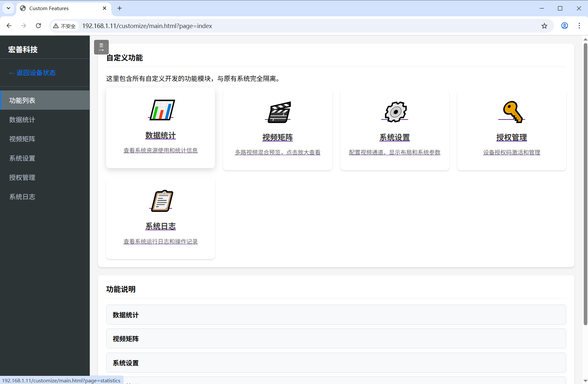Click the clapperboard icon for 视频矩阵
588x384 pixels.
click(x=279, y=112)
